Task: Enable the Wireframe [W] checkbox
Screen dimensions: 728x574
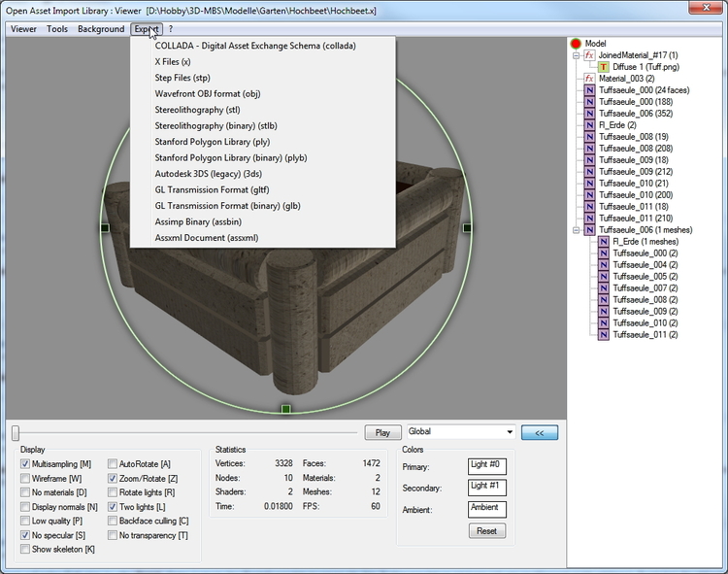Action: tap(25, 478)
